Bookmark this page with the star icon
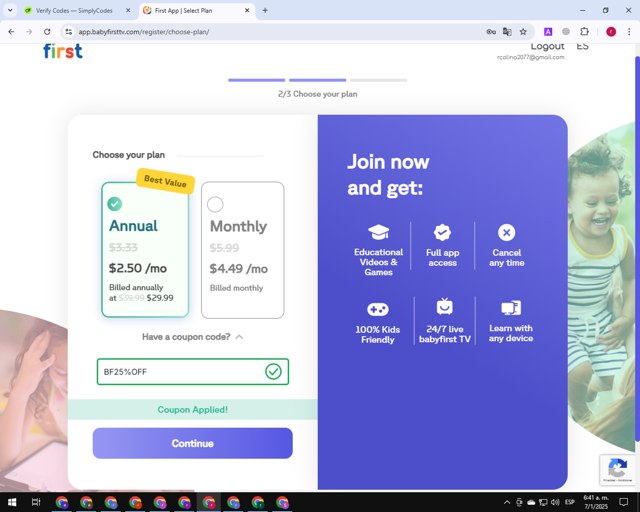640x512 pixels. coord(523,32)
